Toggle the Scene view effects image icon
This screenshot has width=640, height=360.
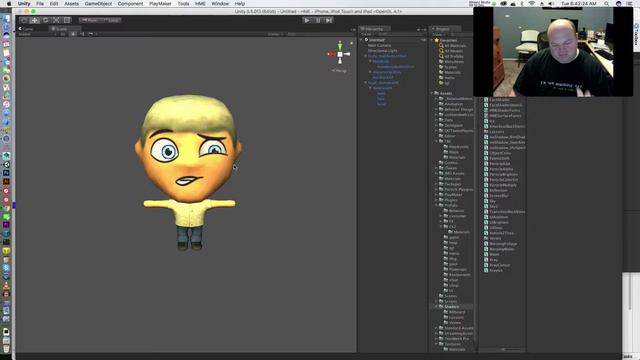pyautogui.click(x=91, y=34)
